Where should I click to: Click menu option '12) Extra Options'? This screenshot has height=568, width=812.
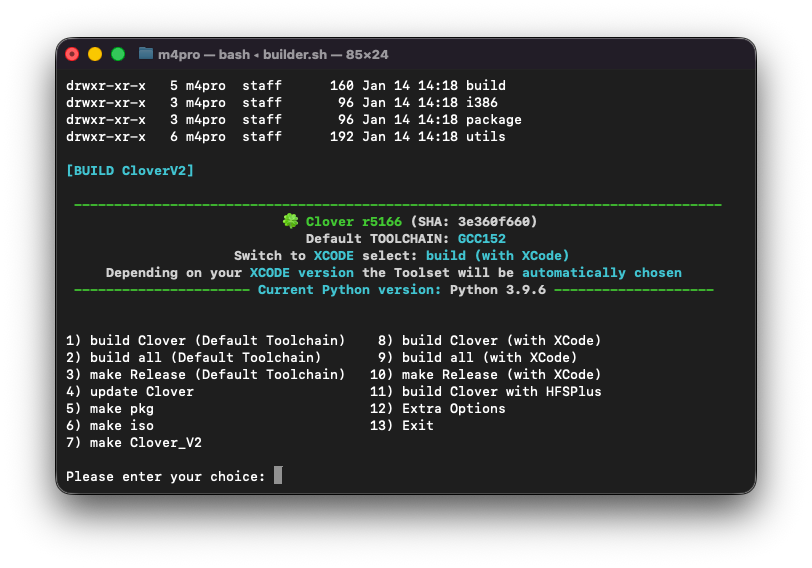tap(438, 409)
